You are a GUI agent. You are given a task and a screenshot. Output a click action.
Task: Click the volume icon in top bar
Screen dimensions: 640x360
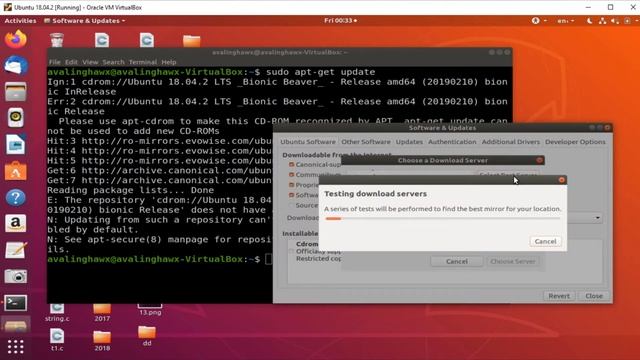(615, 20)
